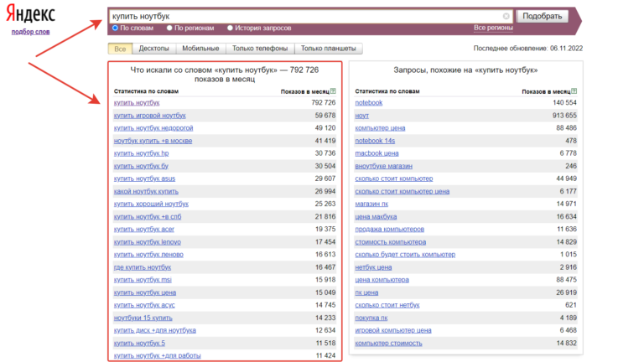
Task: Open the help icon beside left 'Показов в месяц'
Action: (333, 91)
